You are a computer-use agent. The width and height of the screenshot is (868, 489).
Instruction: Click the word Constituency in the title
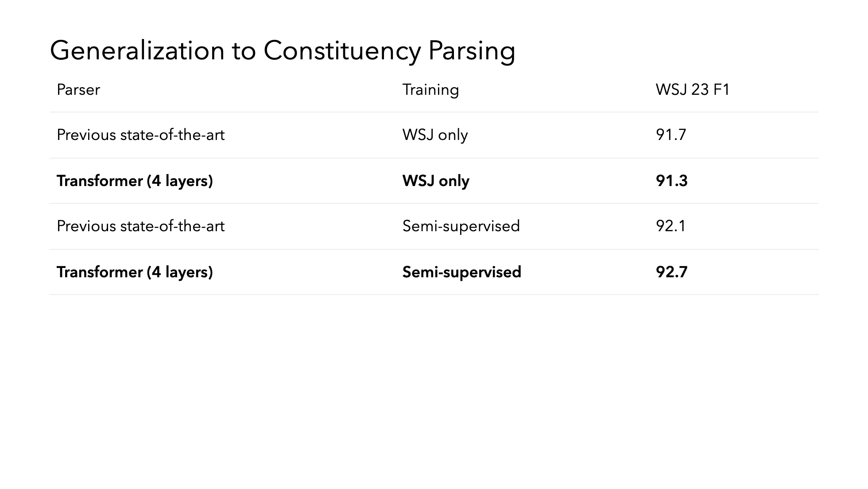[x=342, y=51]
